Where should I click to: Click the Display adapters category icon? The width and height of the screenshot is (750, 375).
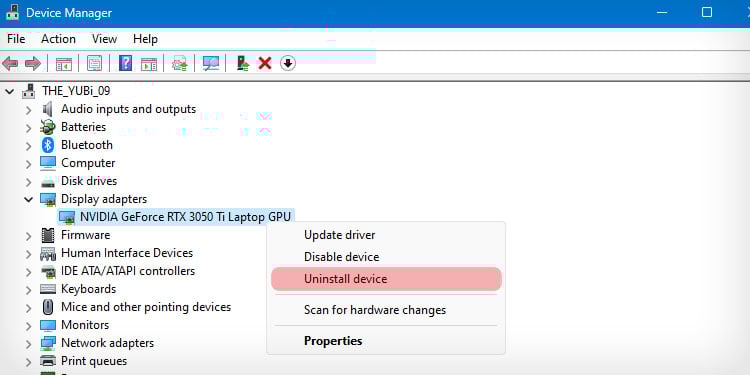[x=47, y=199]
